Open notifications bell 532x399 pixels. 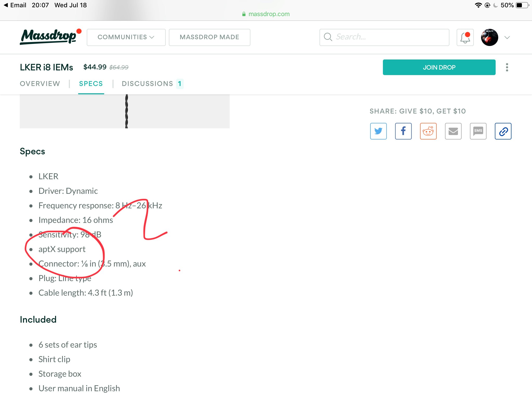click(x=465, y=37)
